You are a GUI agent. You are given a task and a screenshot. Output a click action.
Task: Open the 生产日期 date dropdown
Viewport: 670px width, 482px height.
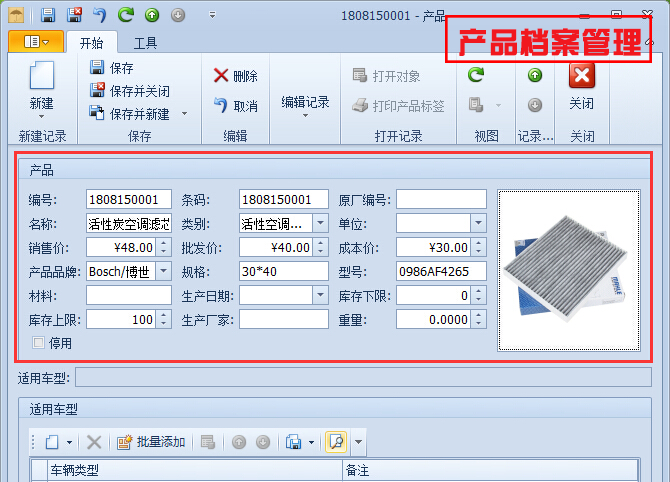[x=320, y=295]
